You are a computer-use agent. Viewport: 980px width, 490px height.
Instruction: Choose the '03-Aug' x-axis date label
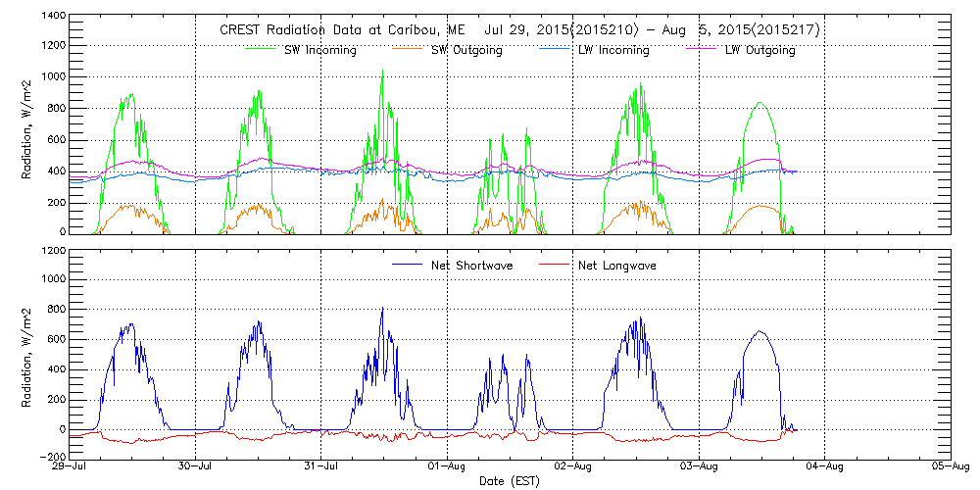pyautogui.click(x=699, y=466)
